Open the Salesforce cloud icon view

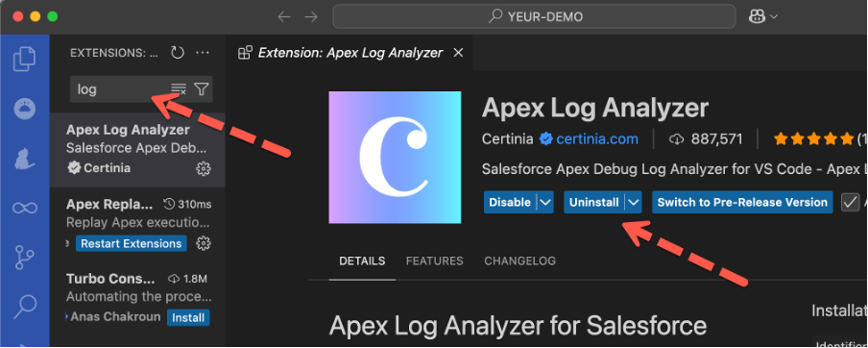[24, 110]
